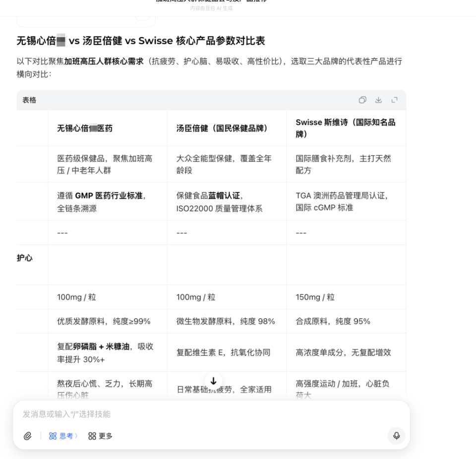Viewport: 476px width, 459px height.
Task: Select the Swisse 斯维诗 column header
Action: point(346,128)
